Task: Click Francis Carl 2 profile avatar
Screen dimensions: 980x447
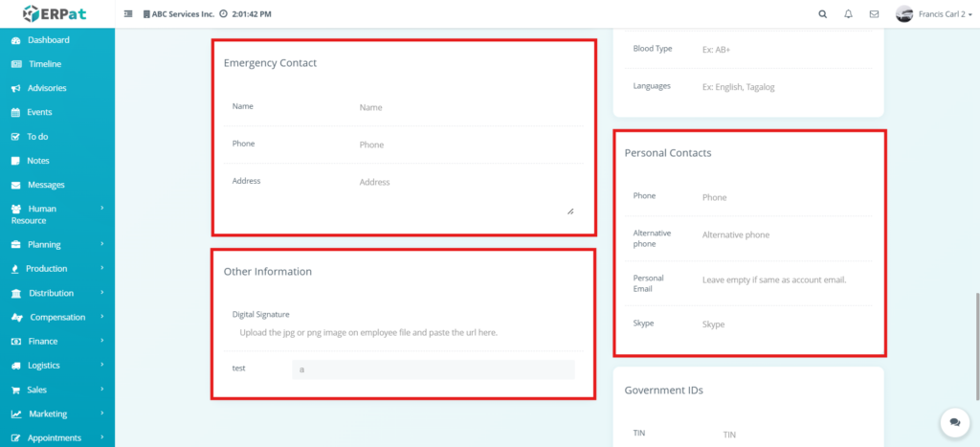Action: click(x=904, y=14)
